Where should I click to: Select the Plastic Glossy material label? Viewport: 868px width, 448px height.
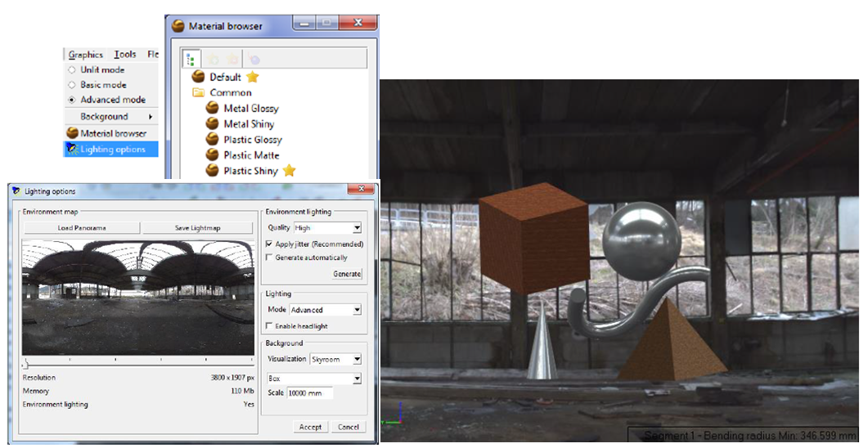click(253, 139)
